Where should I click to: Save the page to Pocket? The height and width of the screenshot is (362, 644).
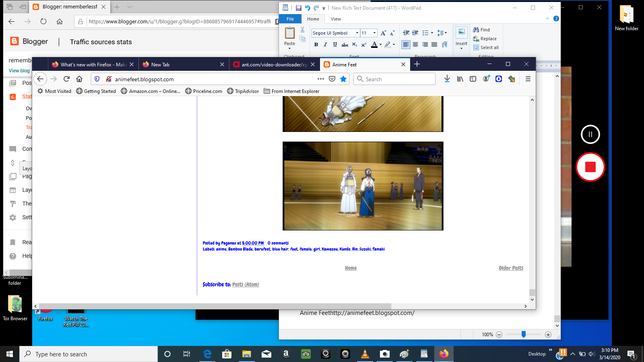[332, 79]
